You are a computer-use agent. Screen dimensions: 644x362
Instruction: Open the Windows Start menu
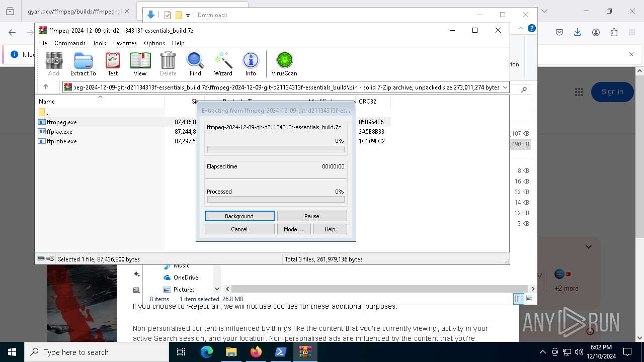(x=12, y=352)
